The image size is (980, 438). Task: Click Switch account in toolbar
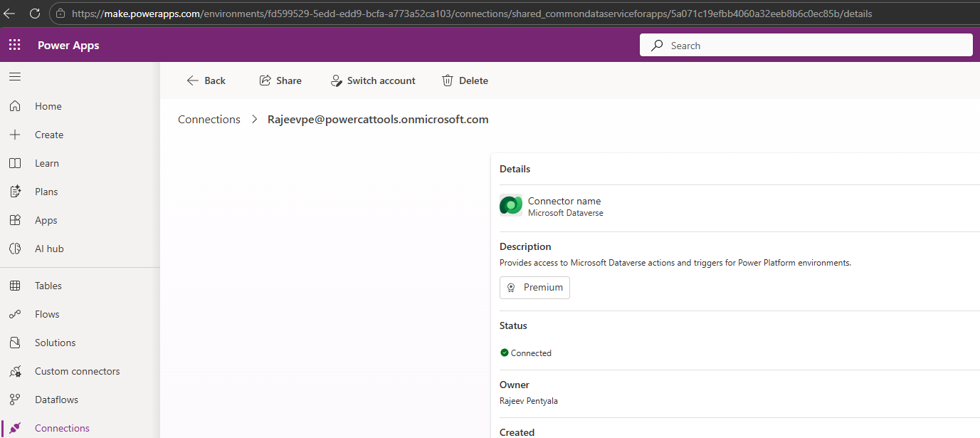point(373,80)
